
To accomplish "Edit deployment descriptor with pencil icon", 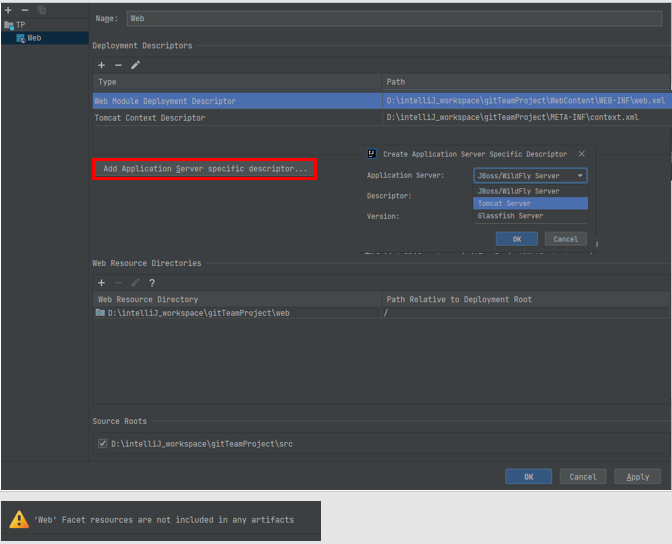I will point(135,65).
